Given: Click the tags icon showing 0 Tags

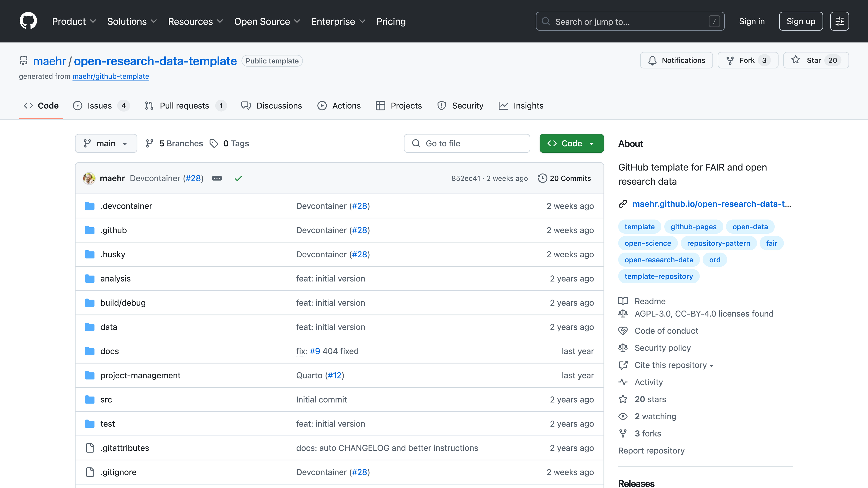Looking at the screenshot, I should click(214, 143).
